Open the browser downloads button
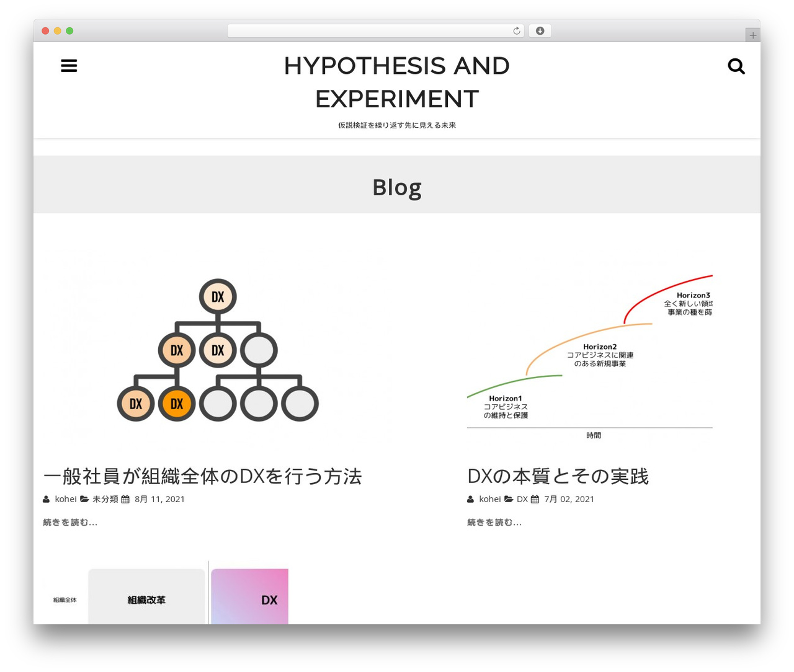 click(x=540, y=31)
